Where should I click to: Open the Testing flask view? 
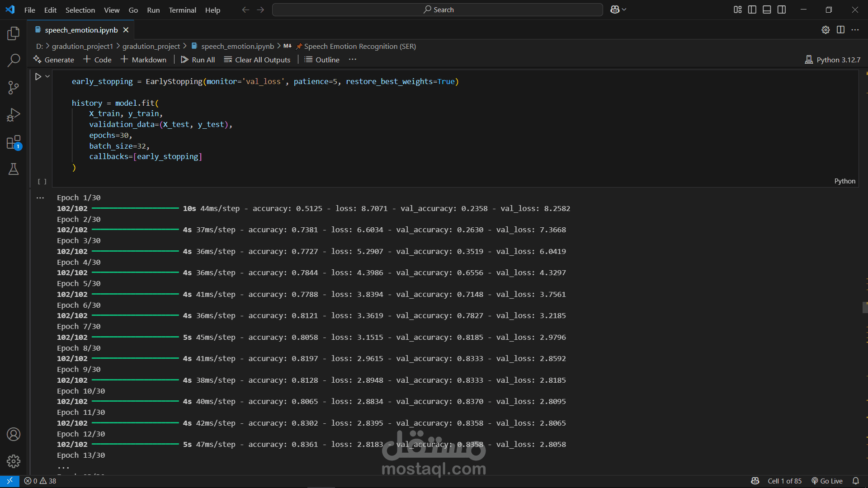(14, 169)
